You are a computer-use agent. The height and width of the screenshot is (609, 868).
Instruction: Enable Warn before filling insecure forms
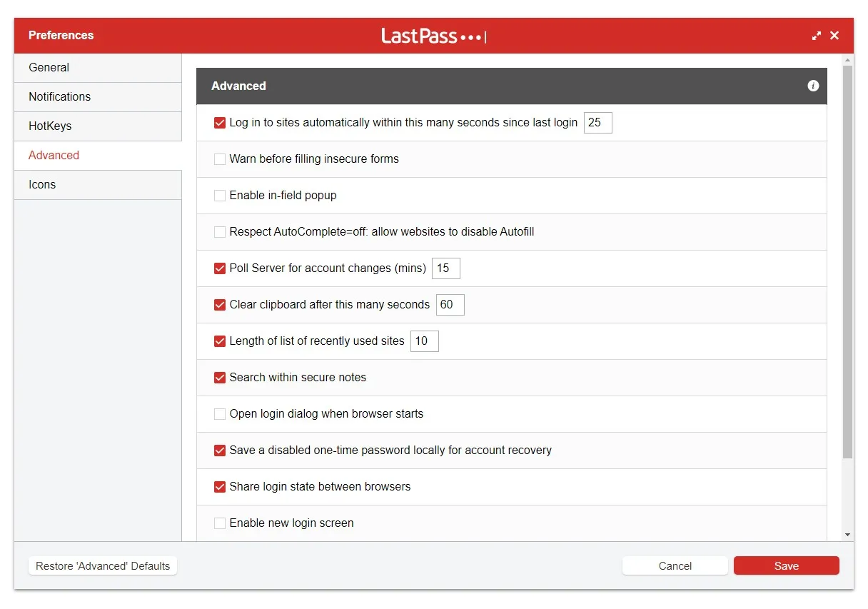tap(220, 159)
